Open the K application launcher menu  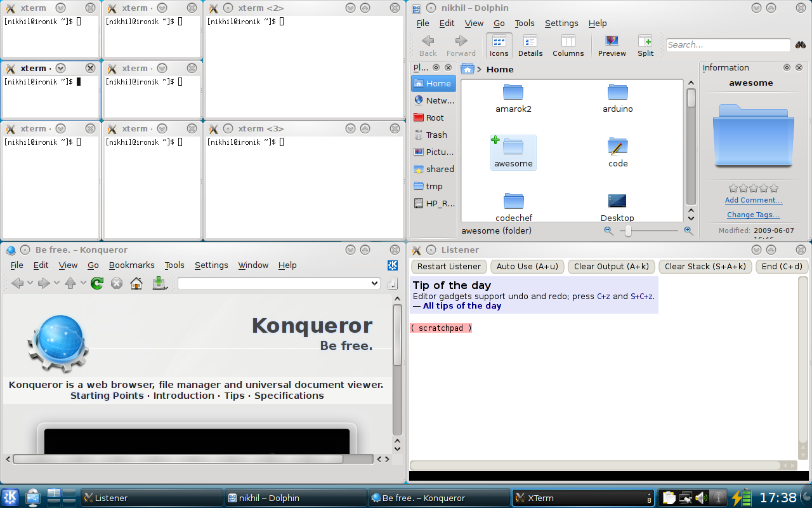[x=10, y=498]
